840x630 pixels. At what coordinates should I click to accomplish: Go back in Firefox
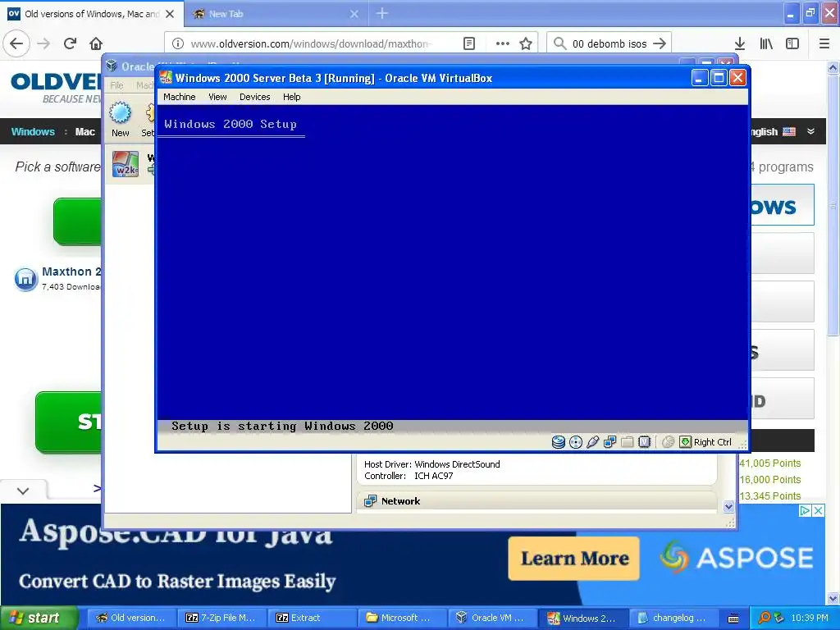pyautogui.click(x=16, y=43)
